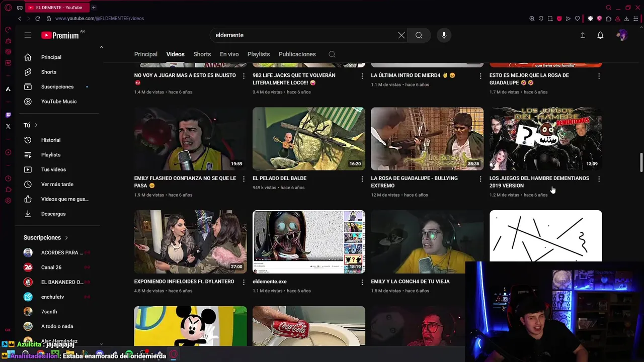The width and height of the screenshot is (644, 362).
Task: Open the account avatar menu
Action: click(622, 35)
